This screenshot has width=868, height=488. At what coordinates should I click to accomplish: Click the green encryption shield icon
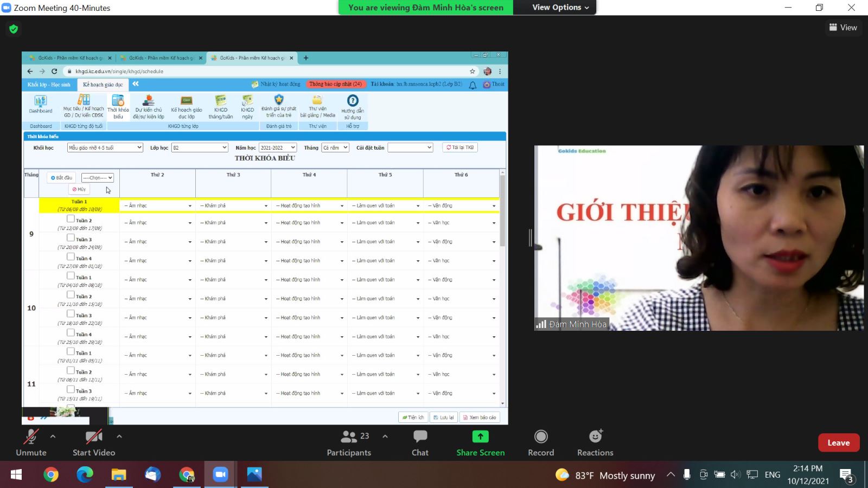click(14, 29)
